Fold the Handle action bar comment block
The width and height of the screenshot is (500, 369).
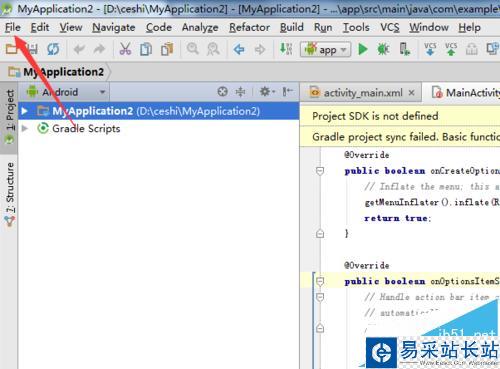click(x=320, y=297)
